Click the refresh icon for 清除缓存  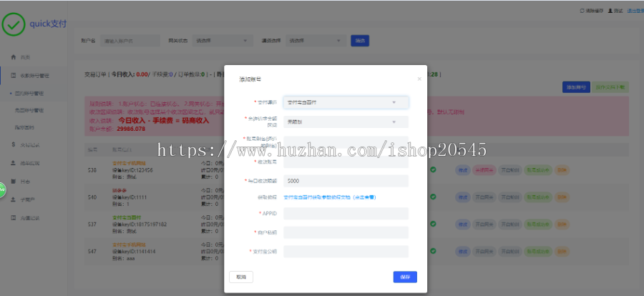click(x=582, y=11)
